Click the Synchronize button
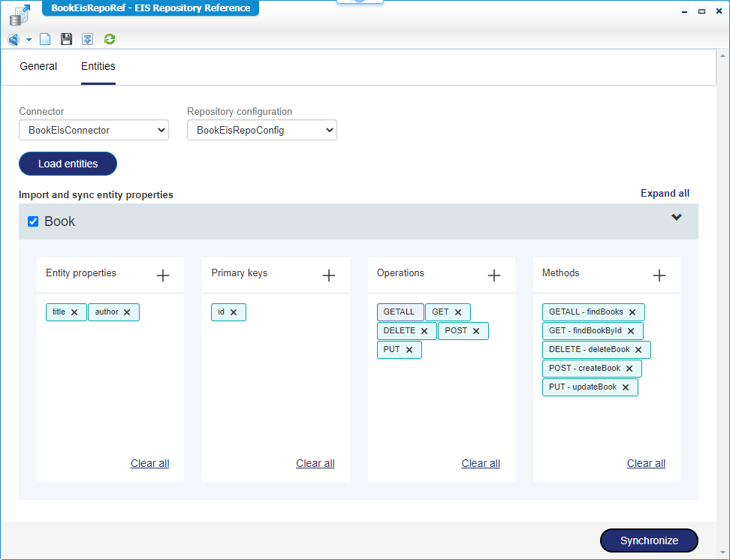 [649, 540]
